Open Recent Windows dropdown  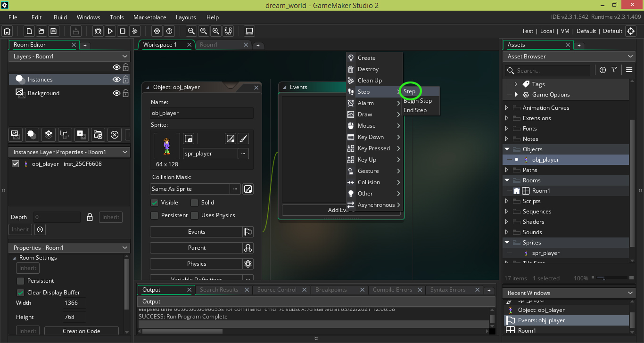point(631,293)
